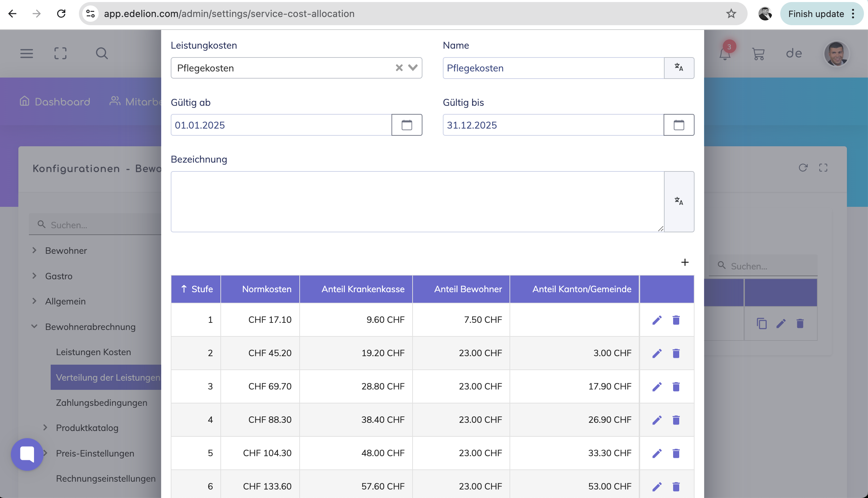
Task: Click the plus icon to add a row
Action: pyautogui.click(x=684, y=262)
